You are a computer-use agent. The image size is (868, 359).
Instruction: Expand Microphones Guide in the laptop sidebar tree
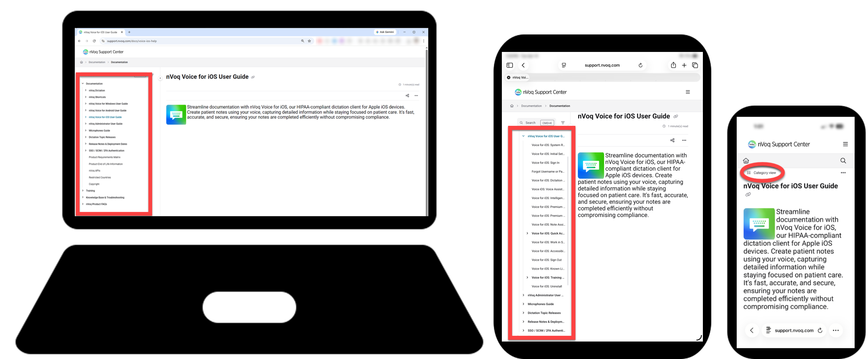86,131
